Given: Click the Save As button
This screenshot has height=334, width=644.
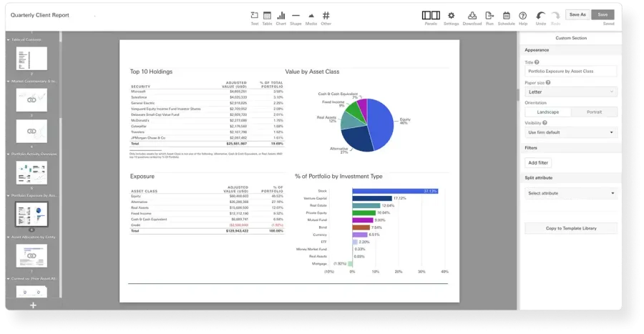Looking at the screenshot, I should point(577,14).
